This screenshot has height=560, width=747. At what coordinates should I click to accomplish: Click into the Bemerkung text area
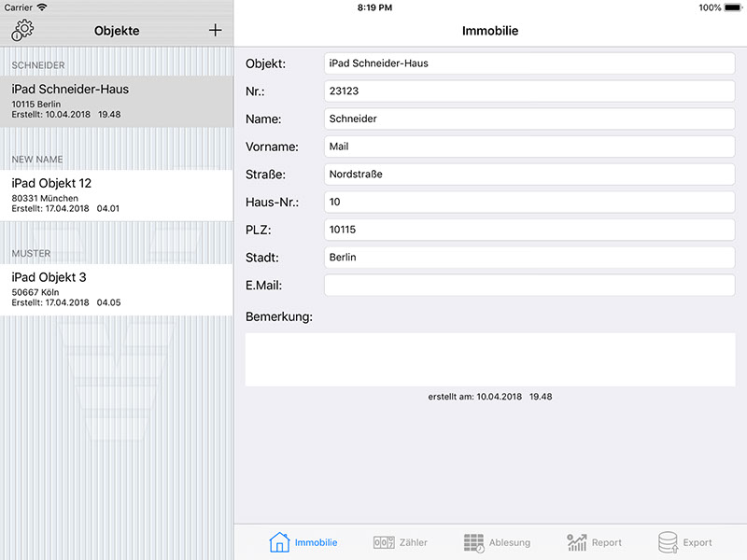click(489, 359)
